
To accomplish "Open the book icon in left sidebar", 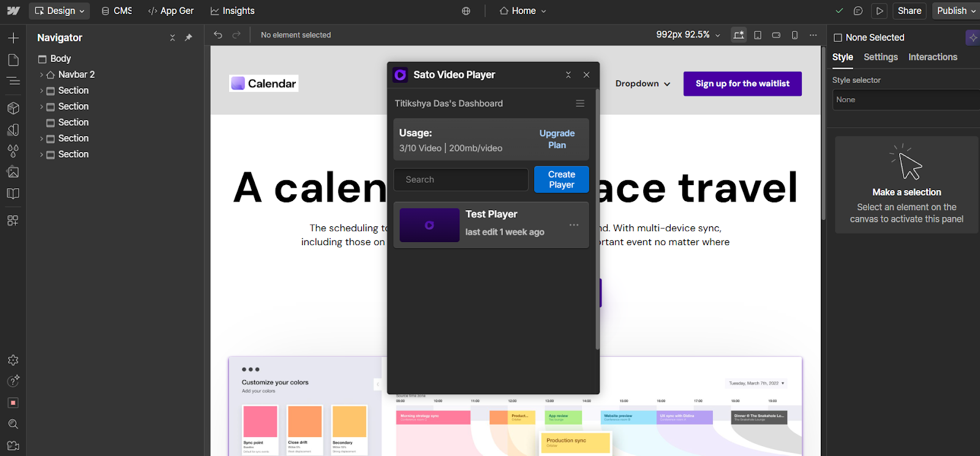I will (13, 194).
